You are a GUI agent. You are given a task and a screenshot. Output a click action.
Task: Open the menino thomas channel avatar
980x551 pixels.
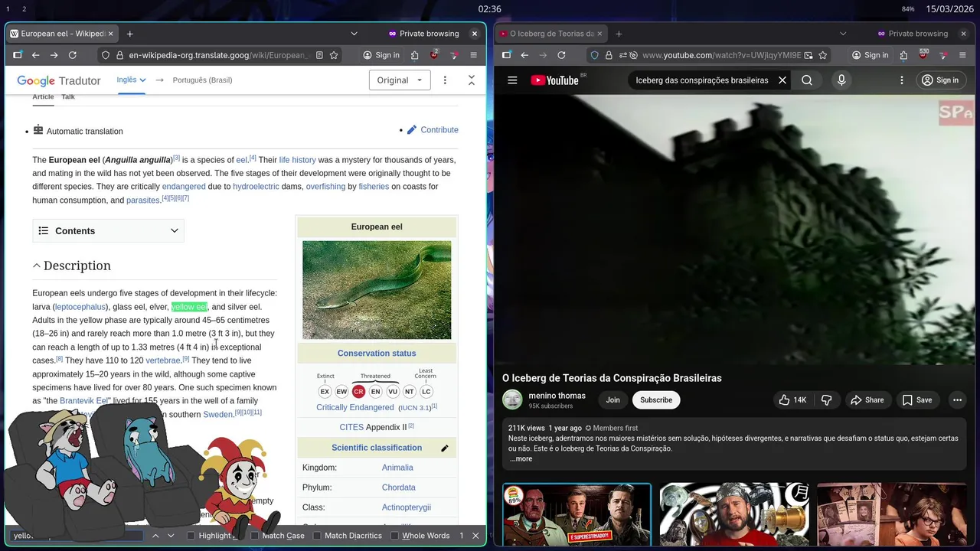click(x=512, y=399)
